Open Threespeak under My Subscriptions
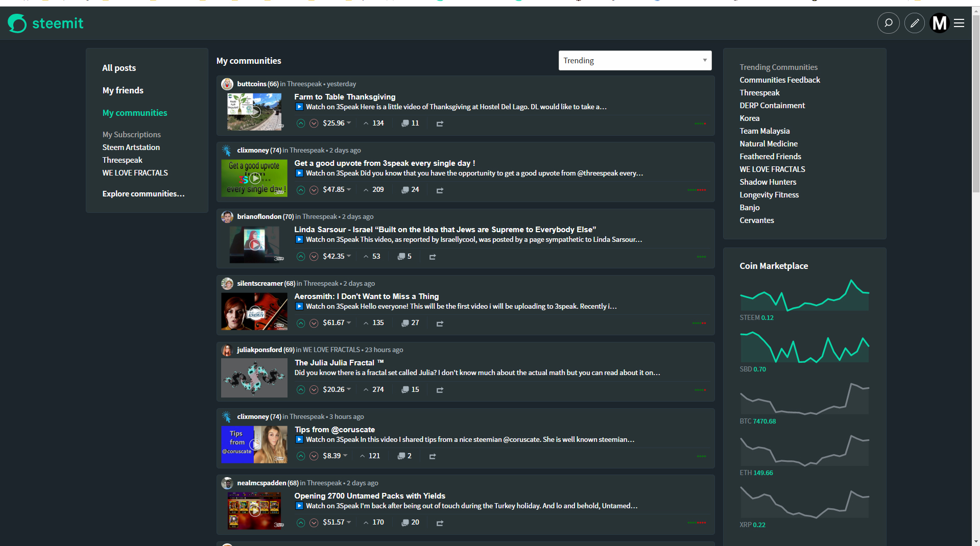Viewport: 980px width, 546px height. point(122,160)
